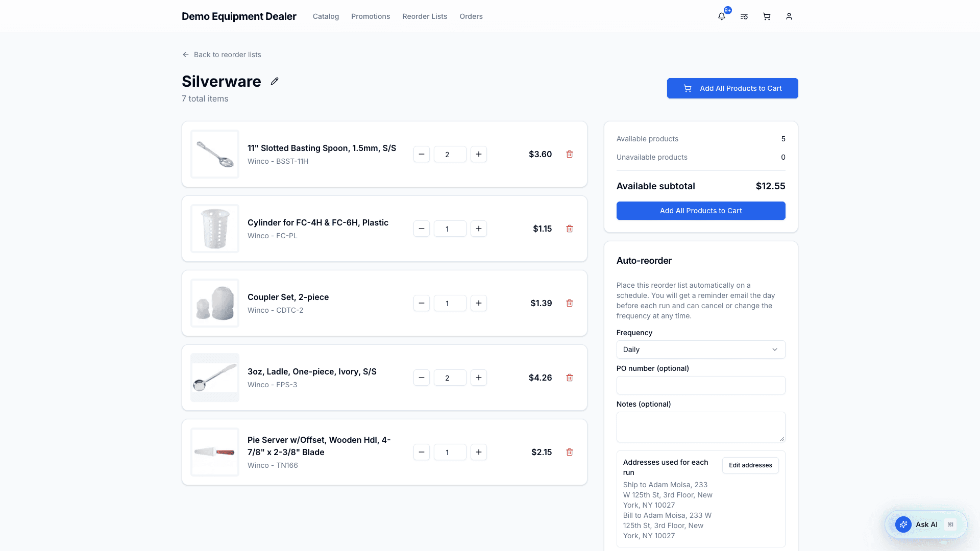
Task: Increase Cylinder FC-PL quantity
Action: (479, 229)
